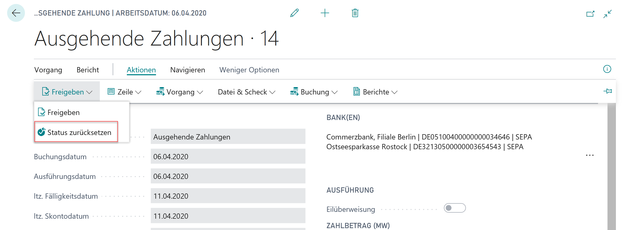Click the back arrow button
Image resolution: width=644 pixels, height=230 pixels.
pyautogui.click(x=16, y=13)
